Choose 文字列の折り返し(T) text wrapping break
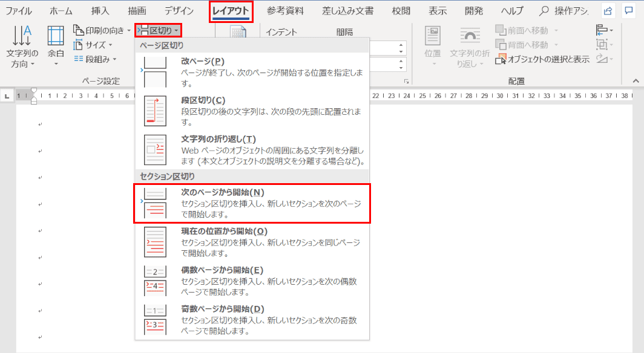 pyautogui.click(x=252, y=150)
